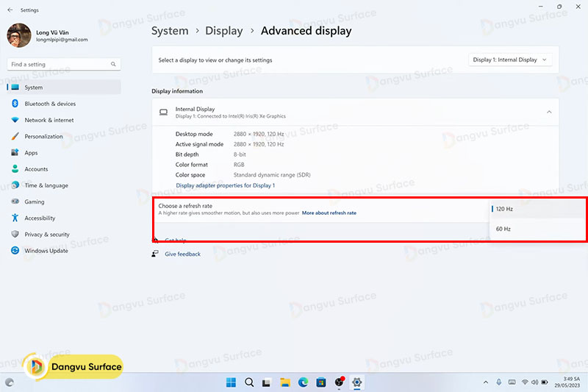
Task: Open Bluetooth & devices settings
Action: click(x=50, y=104)
